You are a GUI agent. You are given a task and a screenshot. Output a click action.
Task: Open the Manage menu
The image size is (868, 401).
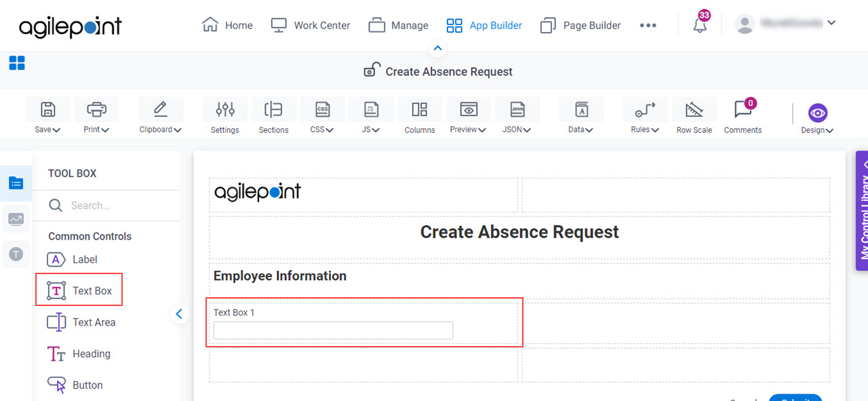click(399, 25)
